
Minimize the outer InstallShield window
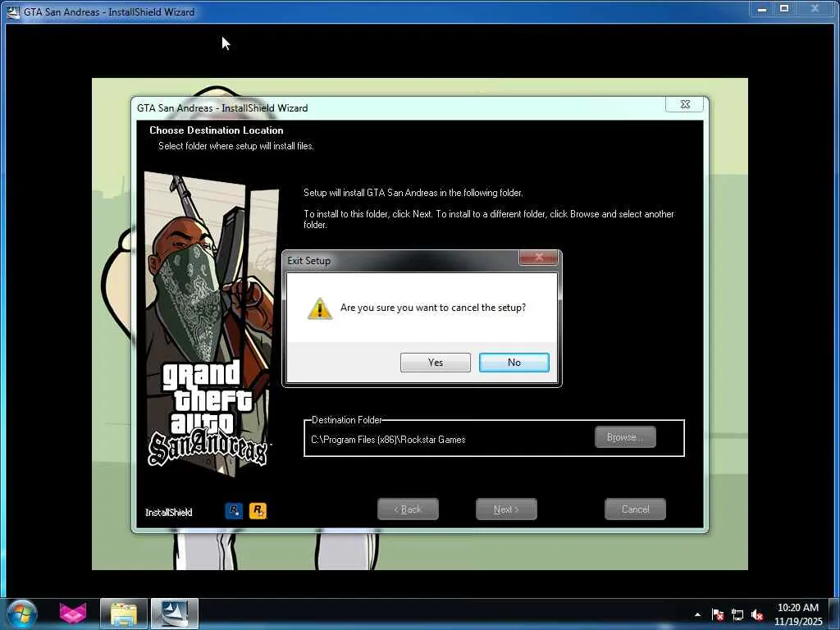coord(761,9)
